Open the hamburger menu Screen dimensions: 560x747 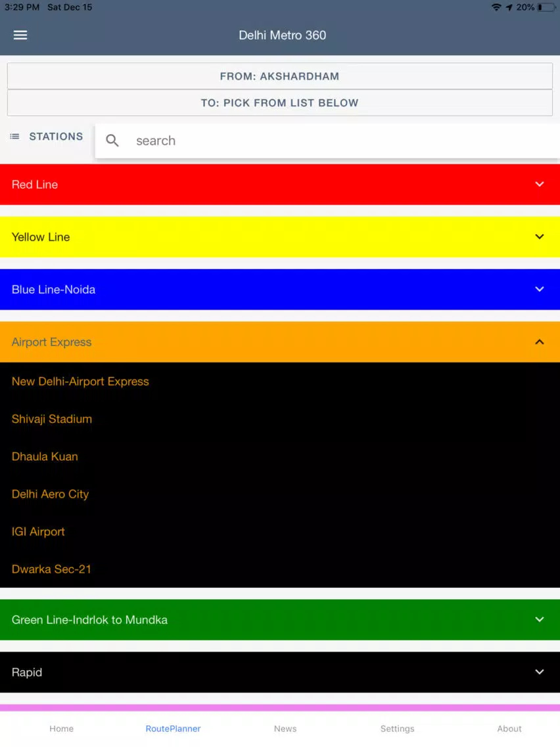(20, 35)
